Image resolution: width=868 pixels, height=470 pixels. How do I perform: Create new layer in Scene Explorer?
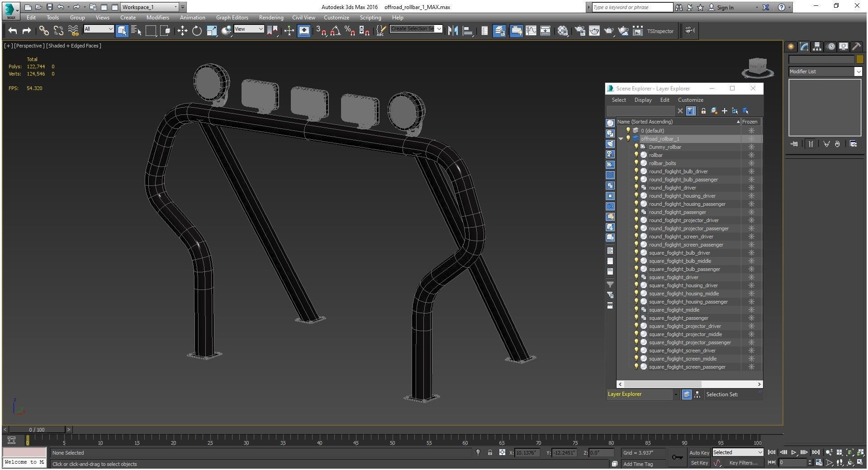714,111
